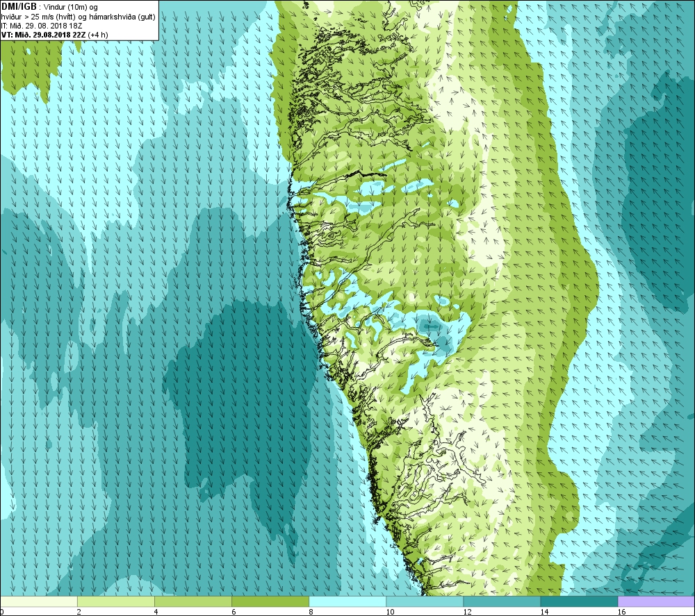
Task: Click the 'IT: Mið. 29. 08. 2018 18Z' line
Action: click(x=42, y=26)
